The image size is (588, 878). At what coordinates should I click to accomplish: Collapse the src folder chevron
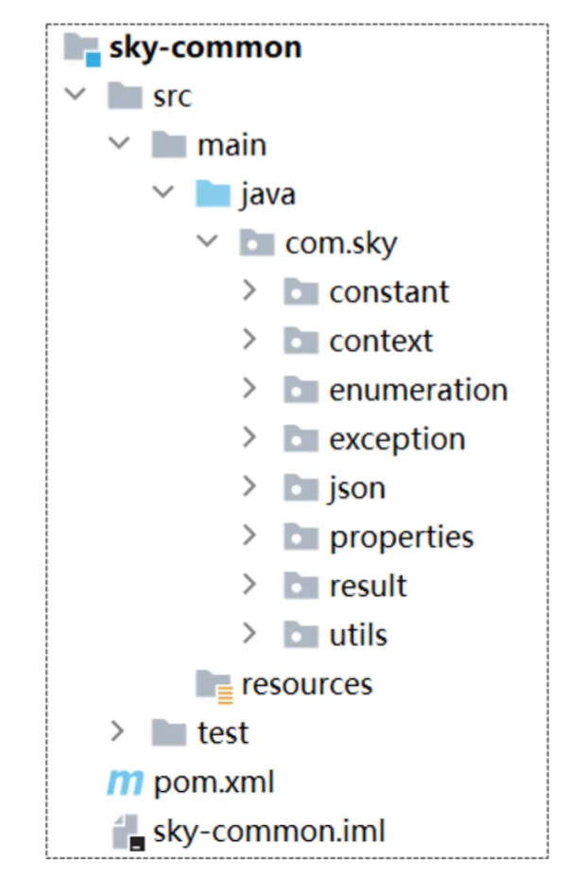point(75,94)
